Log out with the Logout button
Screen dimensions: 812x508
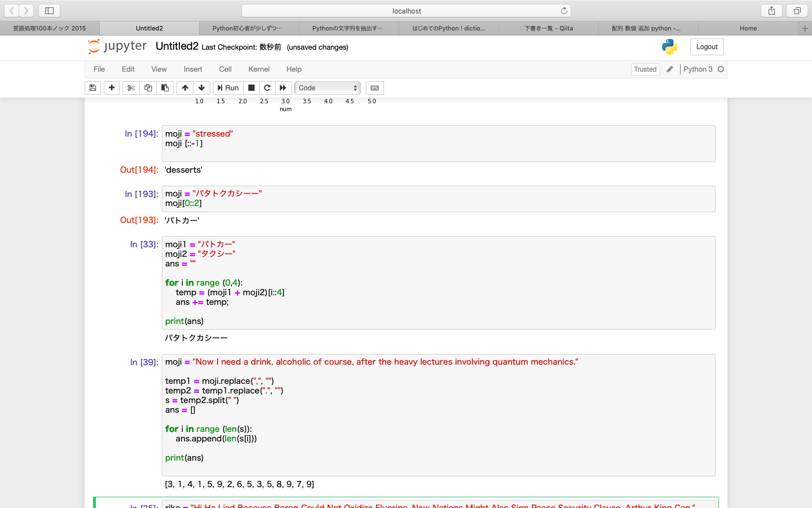click(707, 47)
